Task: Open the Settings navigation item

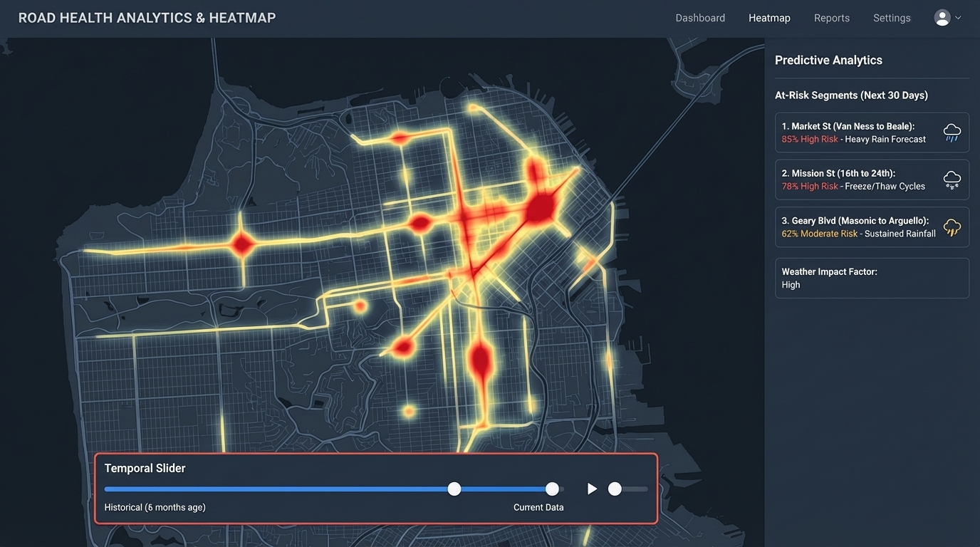Action: coord(892,17)
